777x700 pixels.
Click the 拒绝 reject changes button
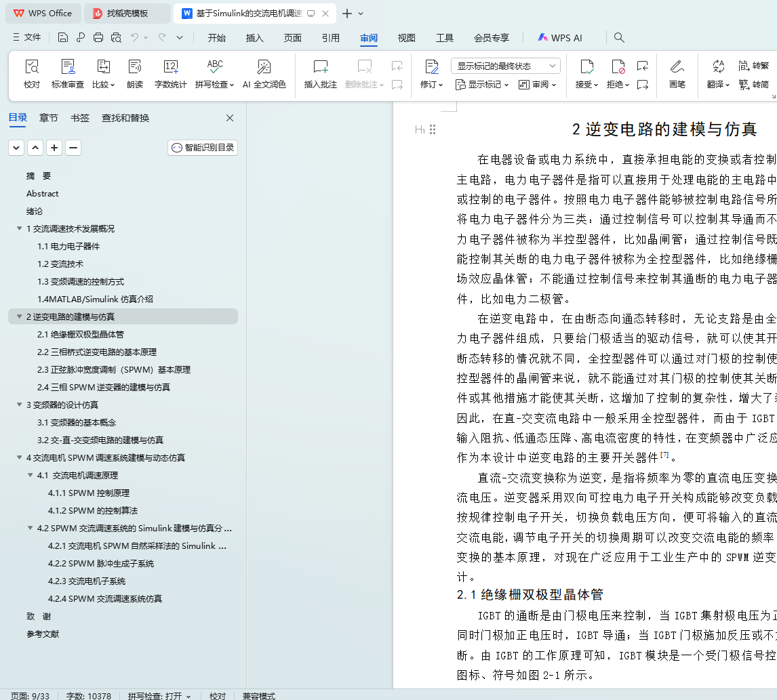pos(618,74)
